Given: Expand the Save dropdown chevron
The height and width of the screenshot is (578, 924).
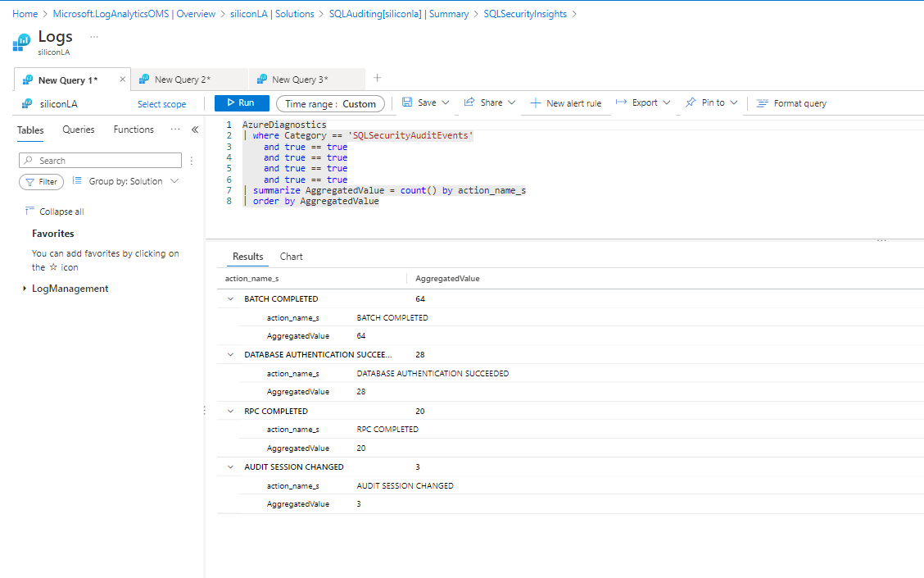Looking at the screenshot, I should pyautogui.click(x=446, y=102).
